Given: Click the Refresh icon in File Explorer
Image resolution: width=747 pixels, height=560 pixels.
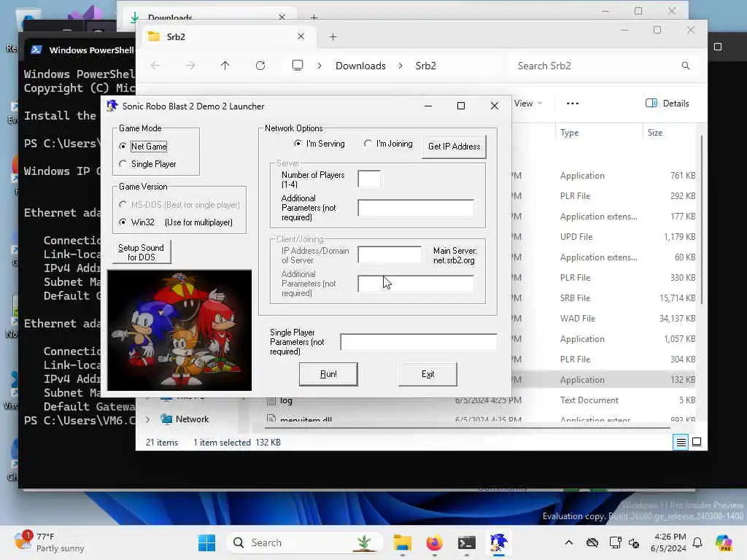Looking at the screenshot, I should pos(260,66).
